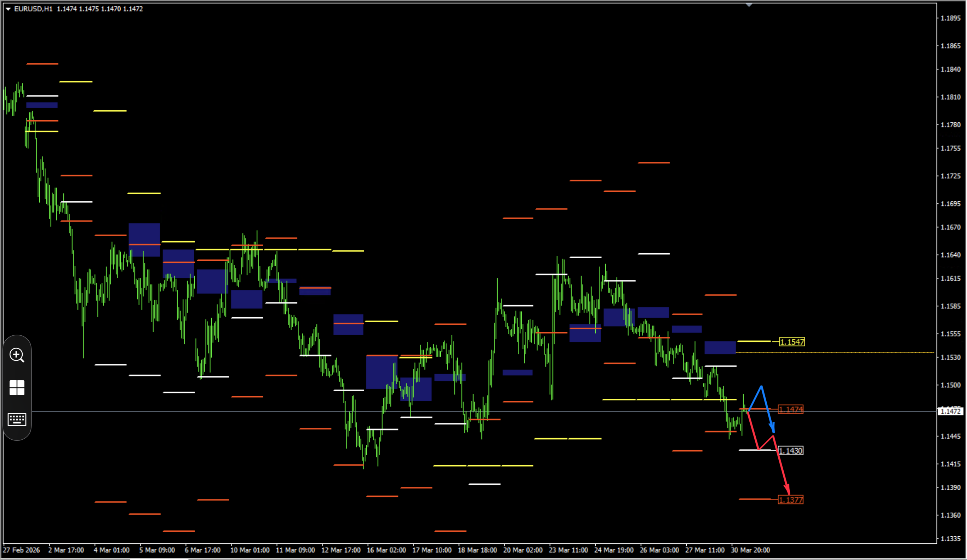Select the orange 1.1377 price label

(790, 500)
